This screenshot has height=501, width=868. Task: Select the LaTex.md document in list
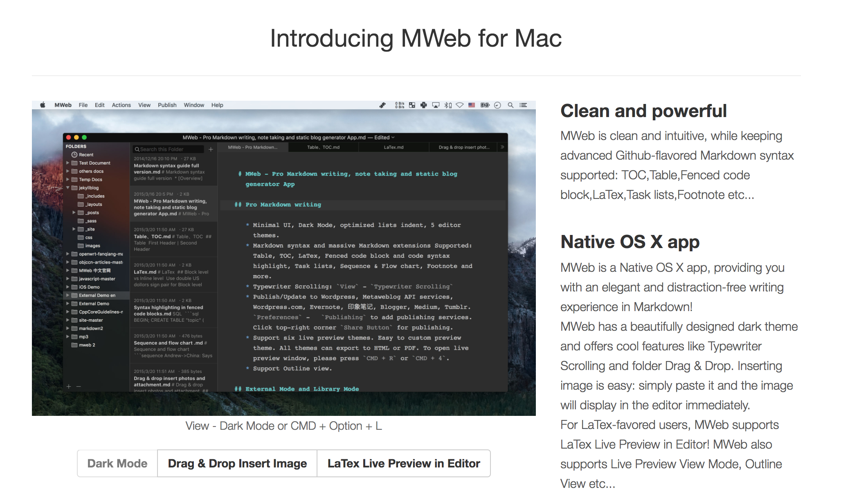tap(173, 275)
